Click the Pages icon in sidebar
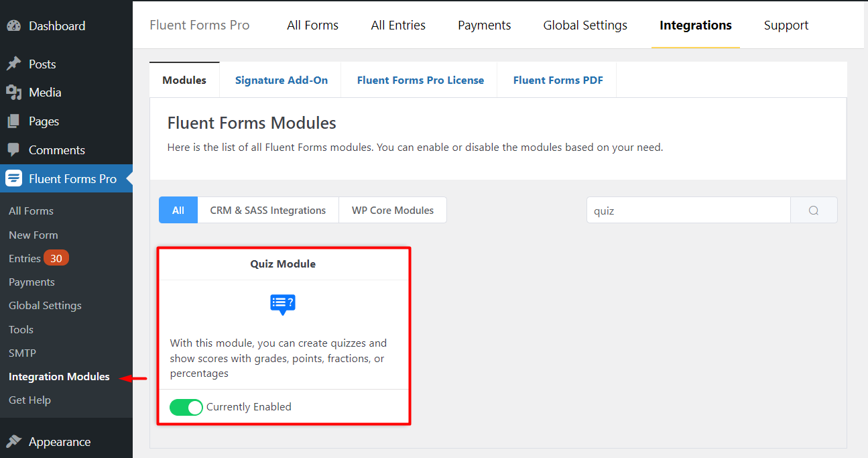Screen dimensions: 868x458 (x=14, y=121)
